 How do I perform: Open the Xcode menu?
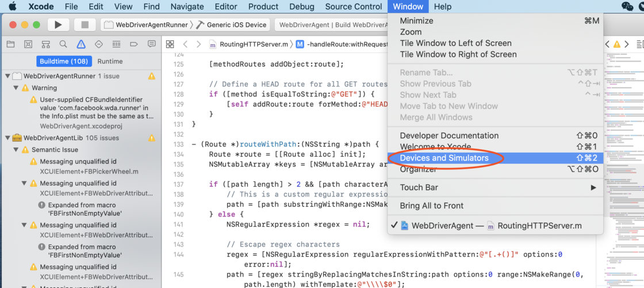(41, 6)
